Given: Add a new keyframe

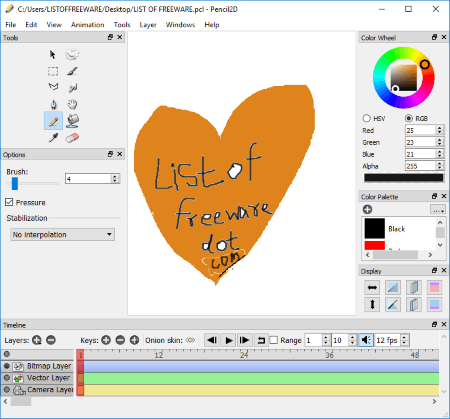Looking at the screenshot, I should point(106,340).
